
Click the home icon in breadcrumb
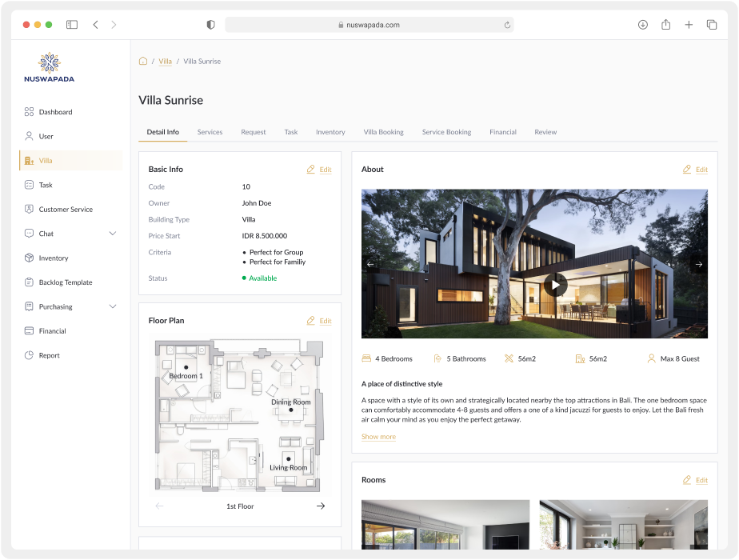143,61
